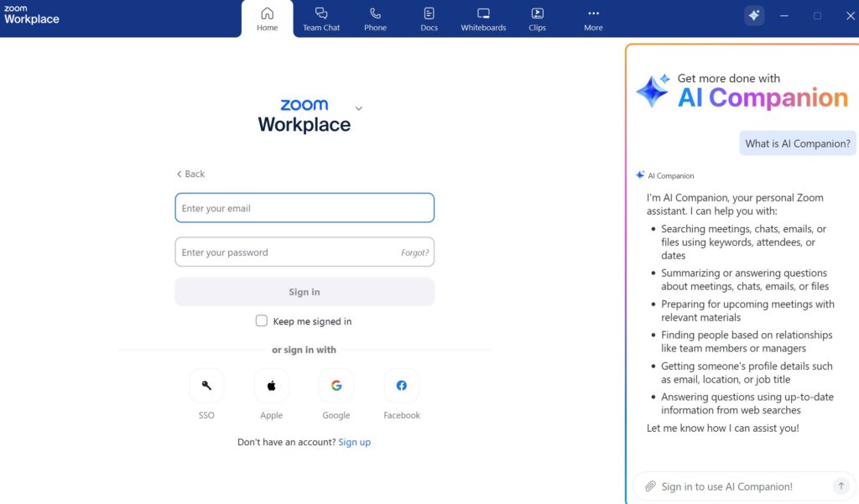Screen dimensions: 859x504
Task: Click the 'Let me know how I can assist you!' text
Action: [722, 428]
